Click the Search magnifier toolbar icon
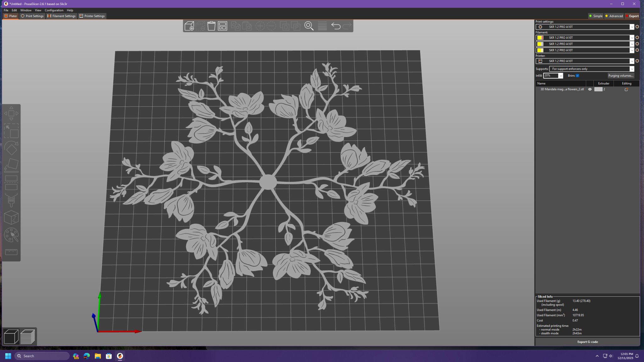This screenshot has width=644, height=362. (309, 26)
